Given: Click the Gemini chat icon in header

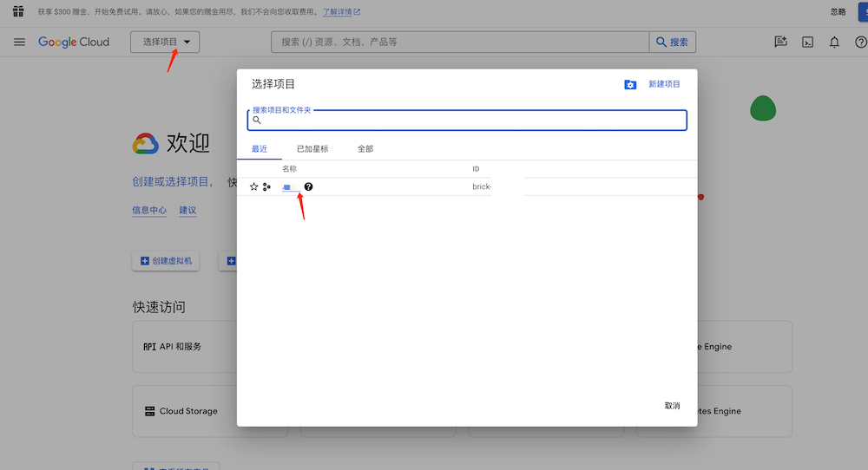Looking at the screenshot, I should point(780,42).
